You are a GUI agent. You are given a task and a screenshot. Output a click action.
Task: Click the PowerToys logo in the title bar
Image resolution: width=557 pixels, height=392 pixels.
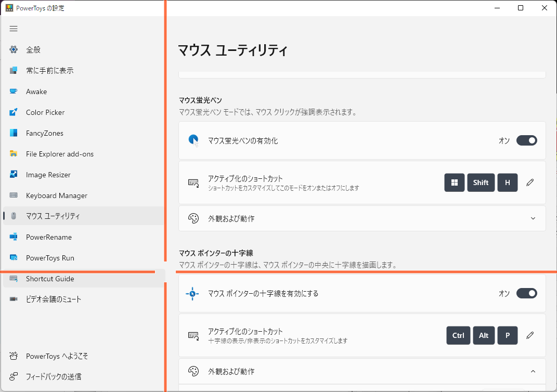pos(9,8)
